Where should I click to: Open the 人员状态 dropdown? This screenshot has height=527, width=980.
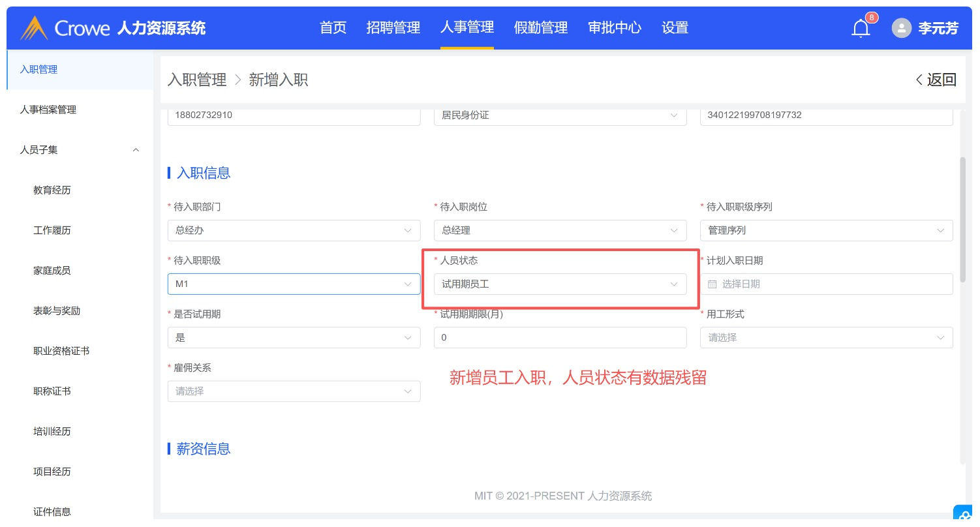(x=560, y=284)
